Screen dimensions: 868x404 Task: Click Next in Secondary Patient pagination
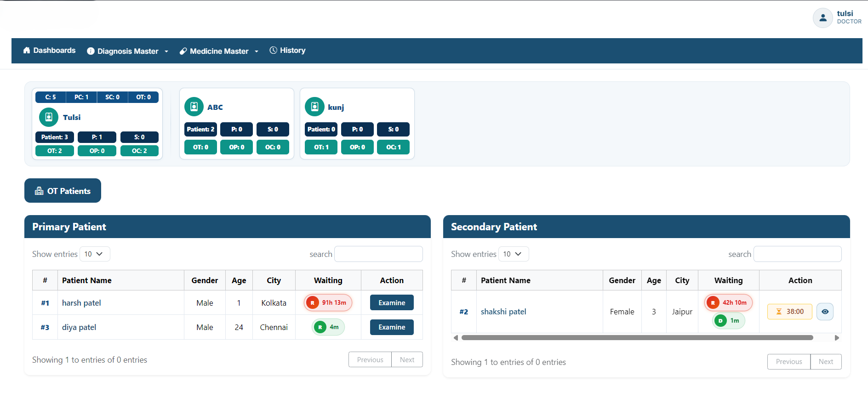click(x=826, y=362)
